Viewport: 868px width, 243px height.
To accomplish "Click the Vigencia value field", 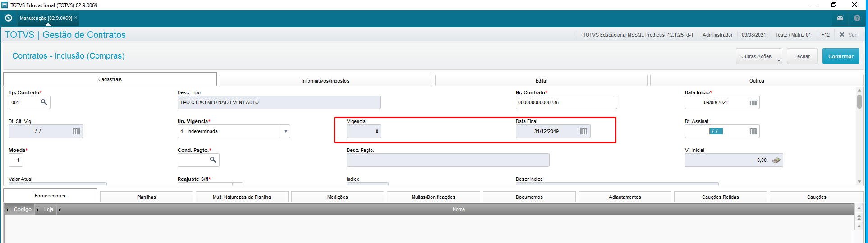I will (x=364, y=131).
